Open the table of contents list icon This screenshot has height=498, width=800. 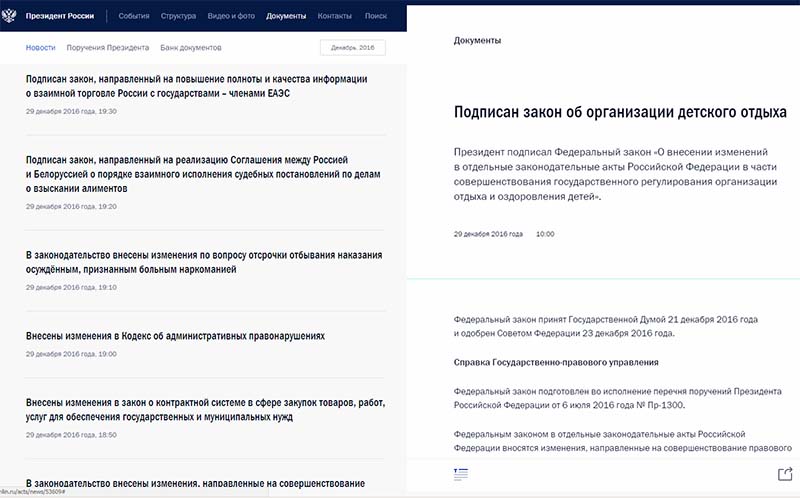tap(461, 474)
